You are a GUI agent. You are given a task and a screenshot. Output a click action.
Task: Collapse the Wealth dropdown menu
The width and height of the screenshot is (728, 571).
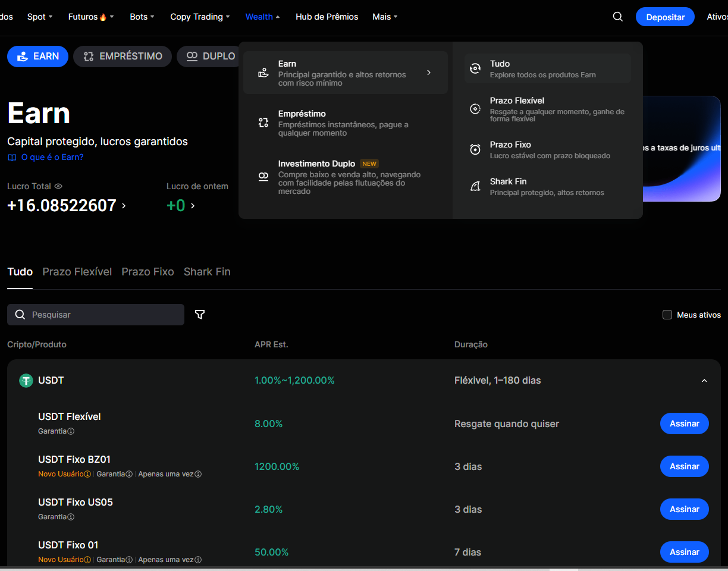click(262, 17)
